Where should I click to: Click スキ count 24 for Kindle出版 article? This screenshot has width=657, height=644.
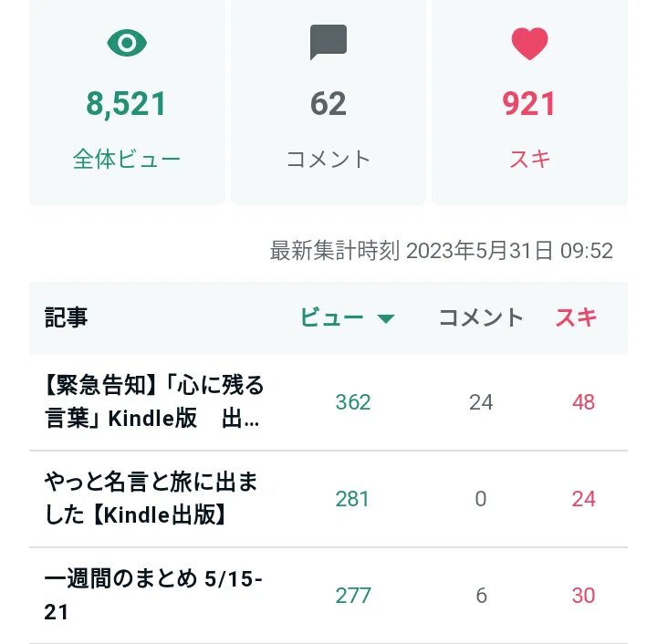(584, 499)
